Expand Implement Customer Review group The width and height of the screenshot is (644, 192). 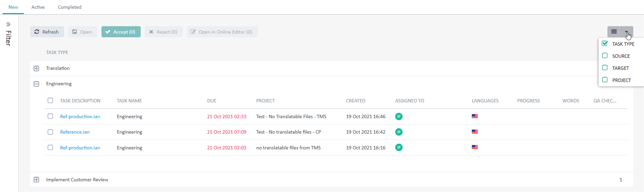[36, 179]
